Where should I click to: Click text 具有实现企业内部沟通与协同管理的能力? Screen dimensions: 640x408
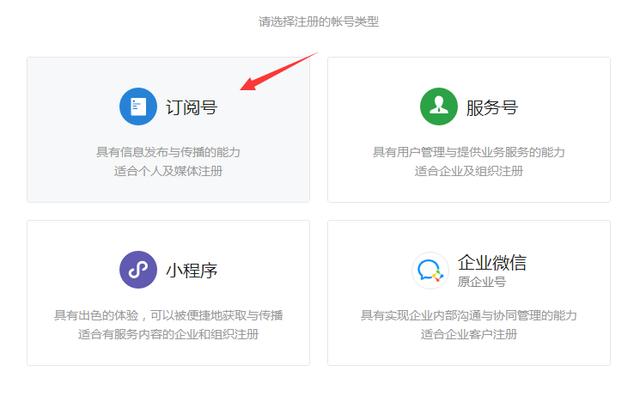[x=469, y=315]
